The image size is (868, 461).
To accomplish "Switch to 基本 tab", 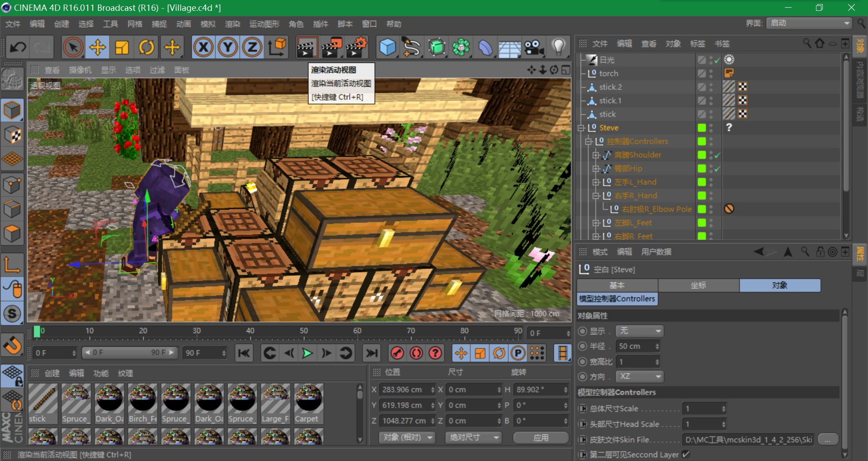I will coord(617,285).
